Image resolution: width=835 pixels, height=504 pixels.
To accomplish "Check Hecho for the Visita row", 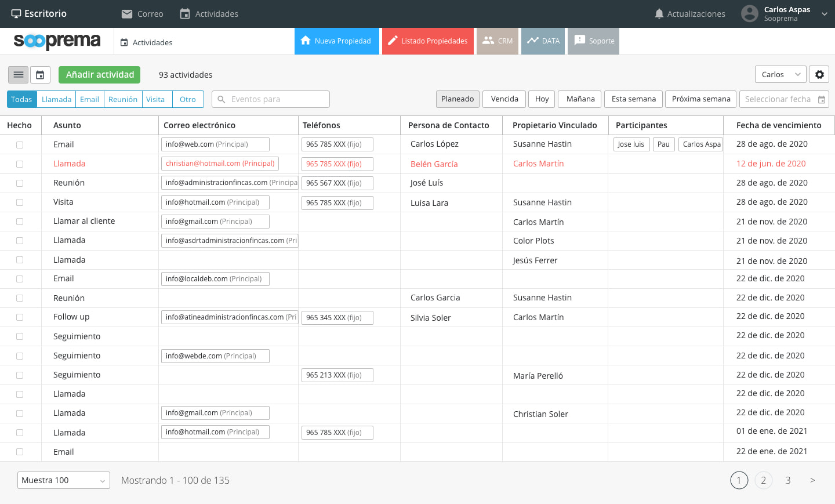I will (20, 202).
